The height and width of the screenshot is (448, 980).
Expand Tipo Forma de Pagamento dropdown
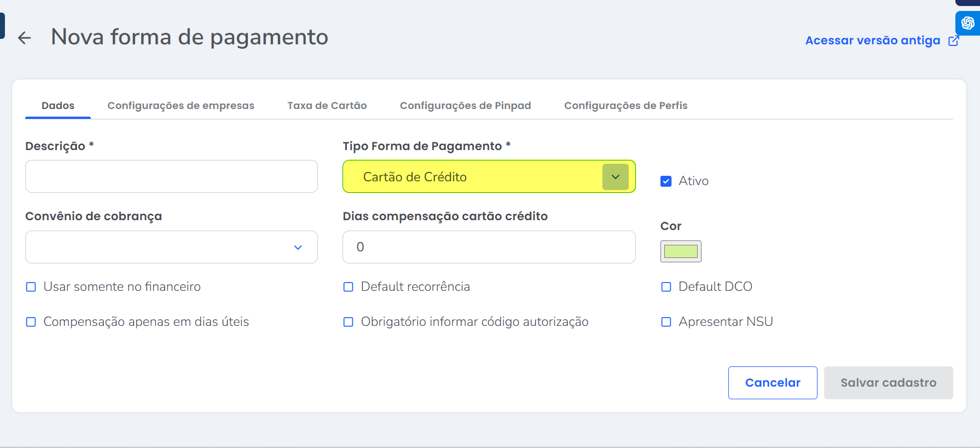pyautogui.click(x=615, y=177)
